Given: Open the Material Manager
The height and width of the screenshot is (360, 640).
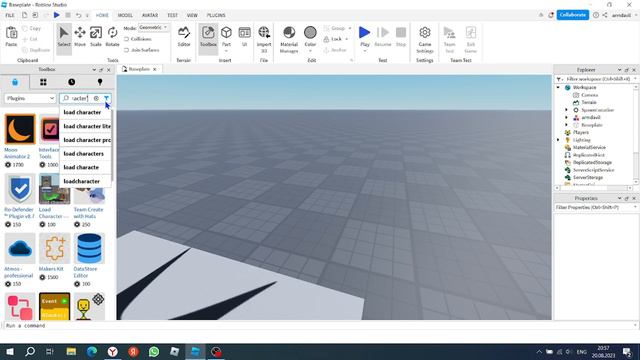Looking at the screenshot, I should pos(289,39).
